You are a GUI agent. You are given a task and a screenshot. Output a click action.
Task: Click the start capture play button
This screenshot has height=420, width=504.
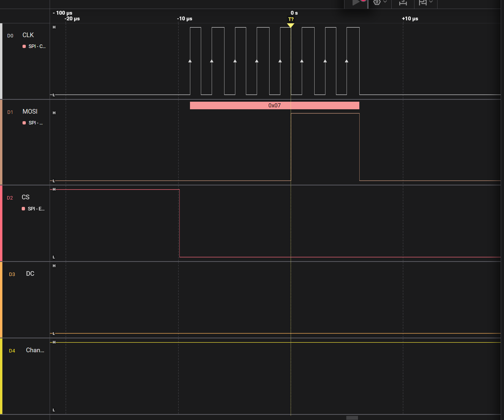point(356,3)
